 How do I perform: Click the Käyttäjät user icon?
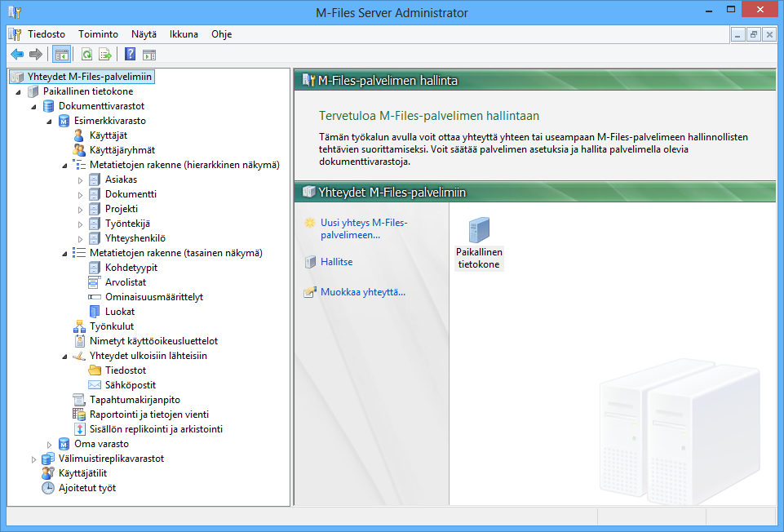coord(79,135)
